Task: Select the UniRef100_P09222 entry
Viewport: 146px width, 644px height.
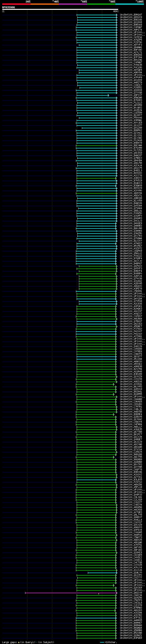Action: (131, 256)
